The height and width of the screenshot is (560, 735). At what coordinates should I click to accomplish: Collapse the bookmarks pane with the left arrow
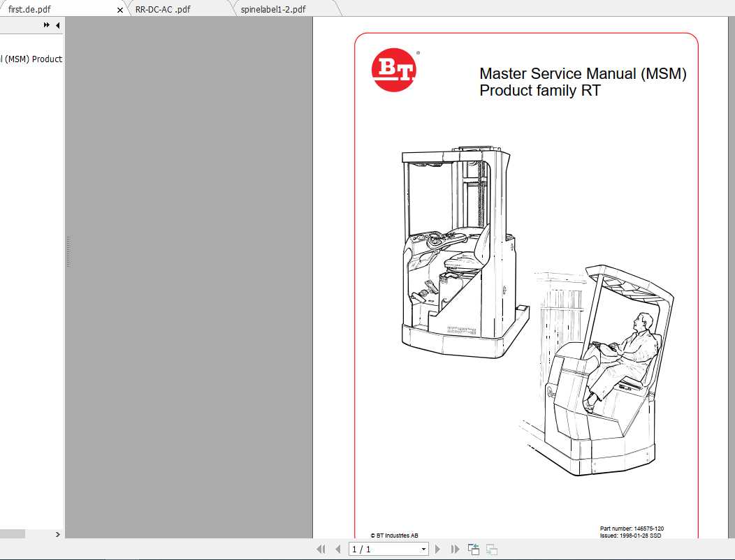(x=57, y=24)
